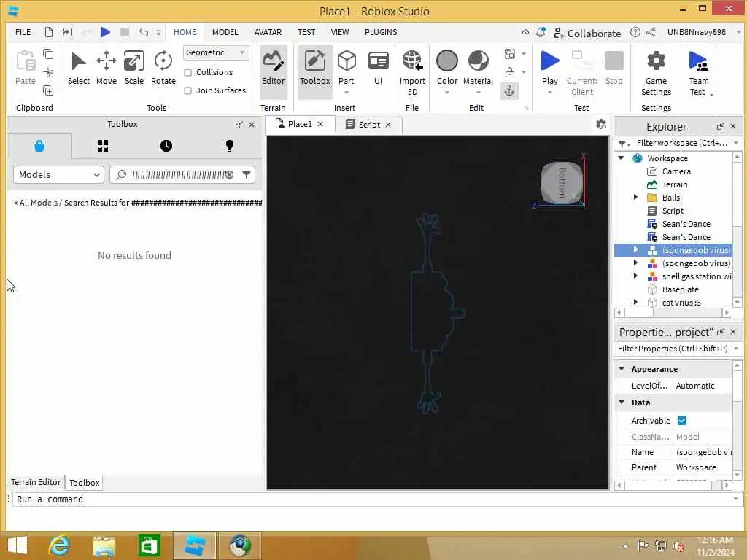
Task: Click the Copy icon in Clipboard
Action: (x=48, y=54)
